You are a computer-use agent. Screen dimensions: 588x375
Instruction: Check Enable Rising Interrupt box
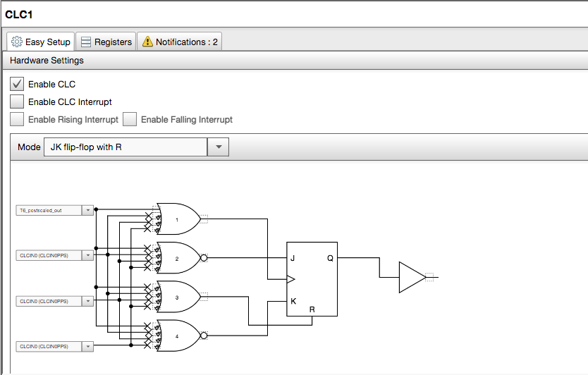(x=18, y=119)
